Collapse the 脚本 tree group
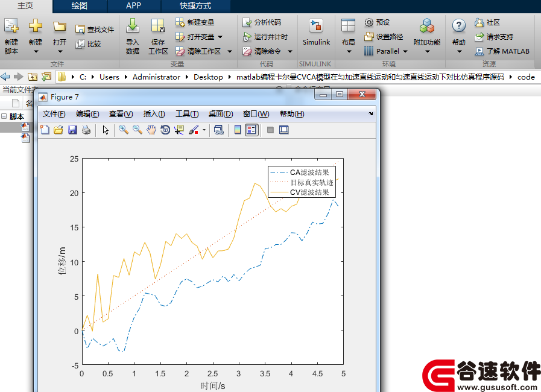This screenshot has height=392, width=541. [x=4, y=116]
